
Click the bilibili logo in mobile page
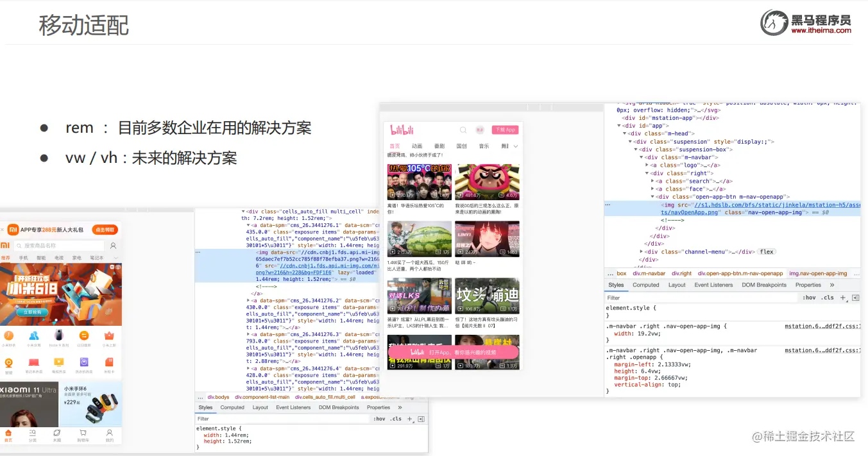tap(402, 130)
